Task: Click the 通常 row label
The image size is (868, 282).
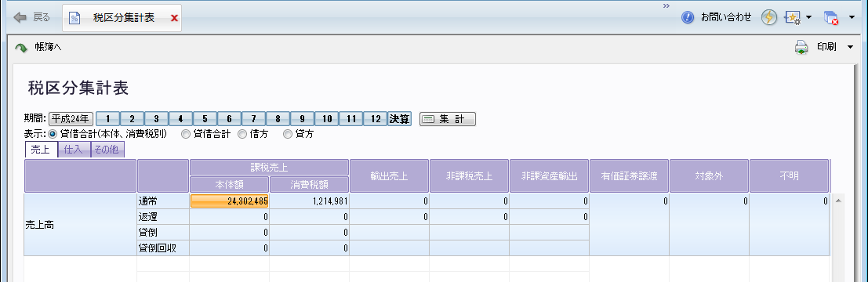Action: 163,202
